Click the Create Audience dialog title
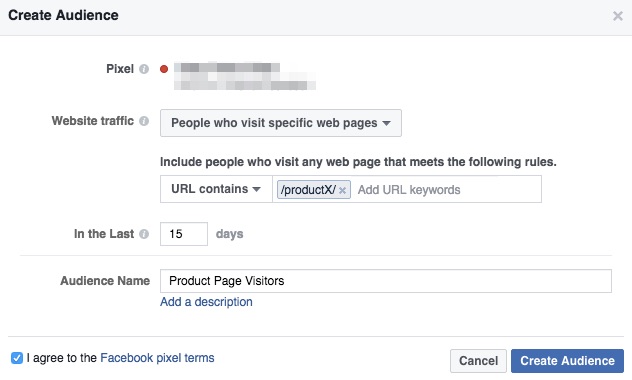 click(63, 15)
